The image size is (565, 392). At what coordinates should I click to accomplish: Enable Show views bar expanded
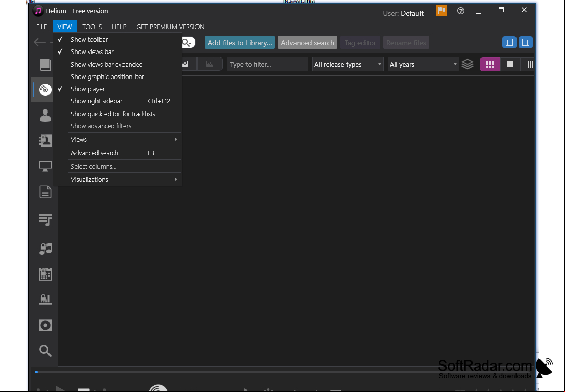point(117,64)
